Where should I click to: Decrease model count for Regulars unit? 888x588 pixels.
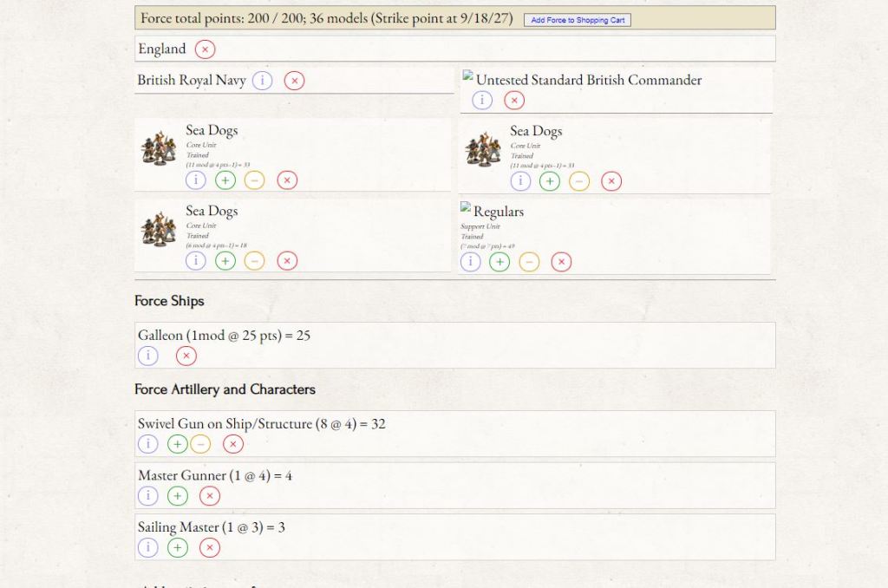click(529, 262)
